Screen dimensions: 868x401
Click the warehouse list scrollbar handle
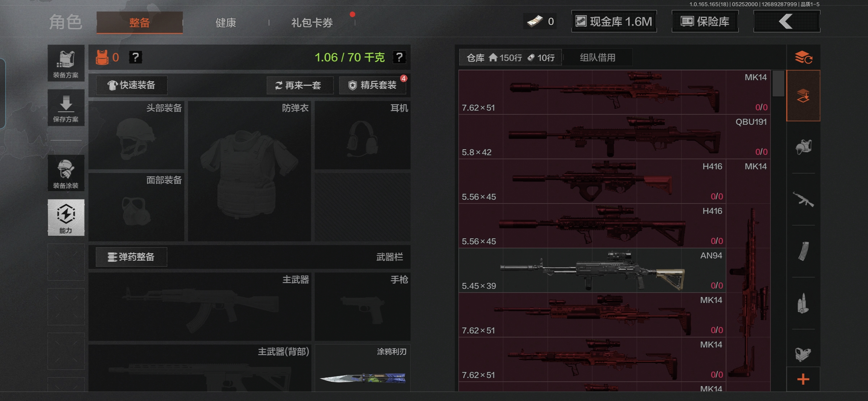coord(778,84)
